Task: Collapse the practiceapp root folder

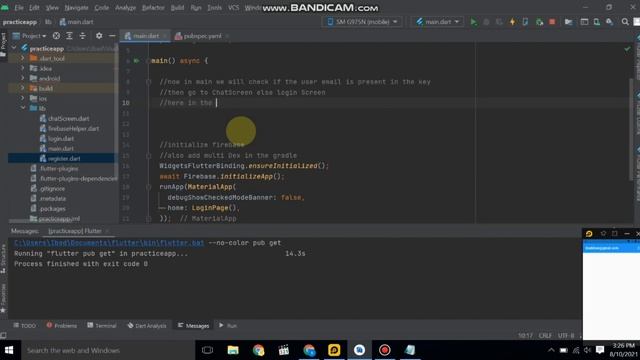Action: pos(15,48)
